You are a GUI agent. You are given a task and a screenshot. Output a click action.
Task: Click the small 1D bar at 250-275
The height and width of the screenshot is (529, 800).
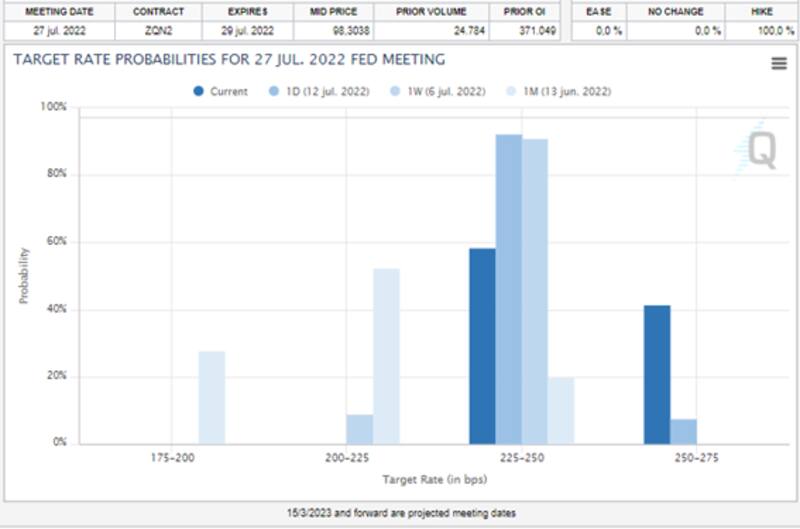tap(683, 431)
